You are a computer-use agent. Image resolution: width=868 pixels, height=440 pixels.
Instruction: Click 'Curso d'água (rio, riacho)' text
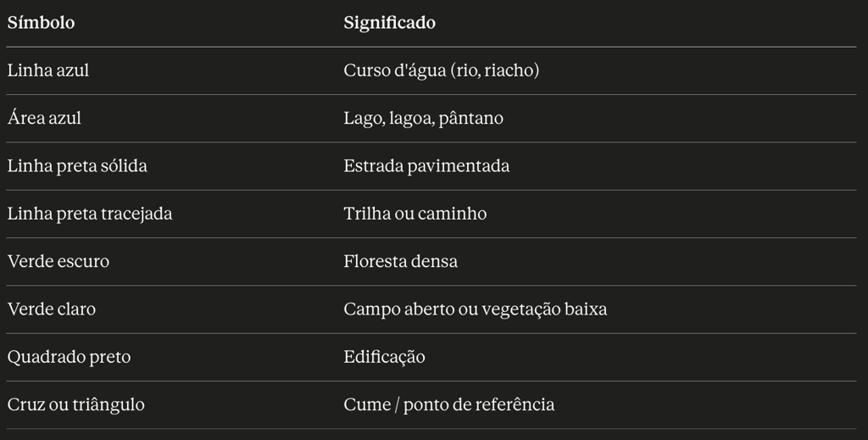click(441, 70)
